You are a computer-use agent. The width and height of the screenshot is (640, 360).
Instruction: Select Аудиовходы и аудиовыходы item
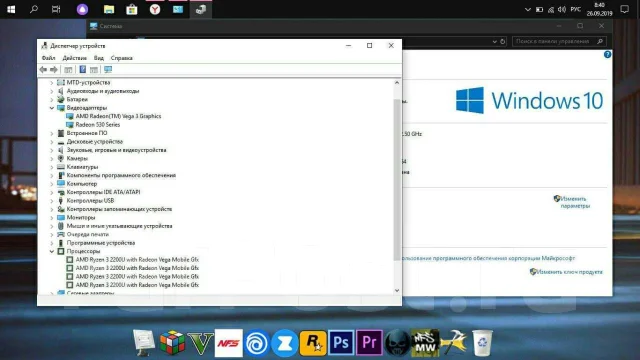tap(103, 91)
